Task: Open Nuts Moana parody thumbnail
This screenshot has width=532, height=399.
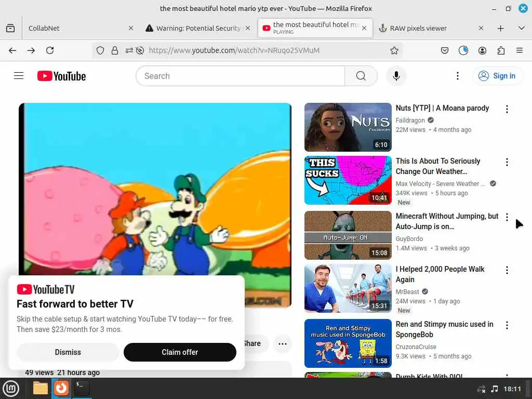Action: pos(348,127)
